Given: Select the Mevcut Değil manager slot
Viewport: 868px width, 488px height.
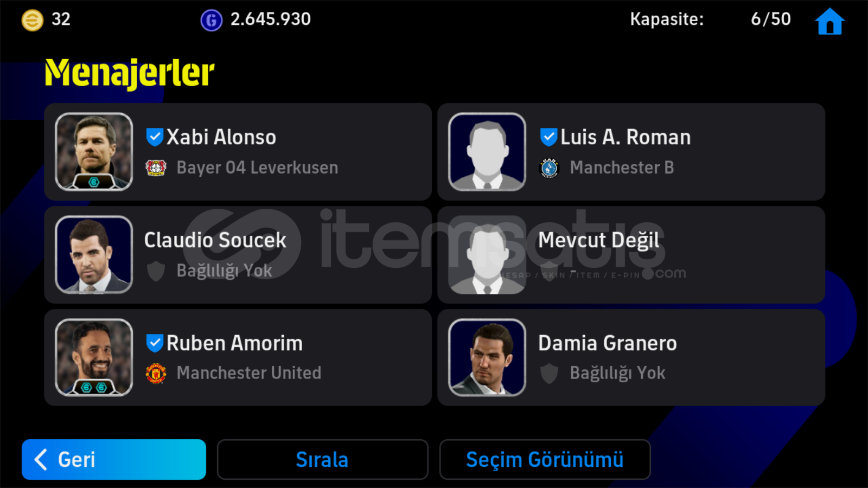Looking at the screenshot, I should point(631,255).
